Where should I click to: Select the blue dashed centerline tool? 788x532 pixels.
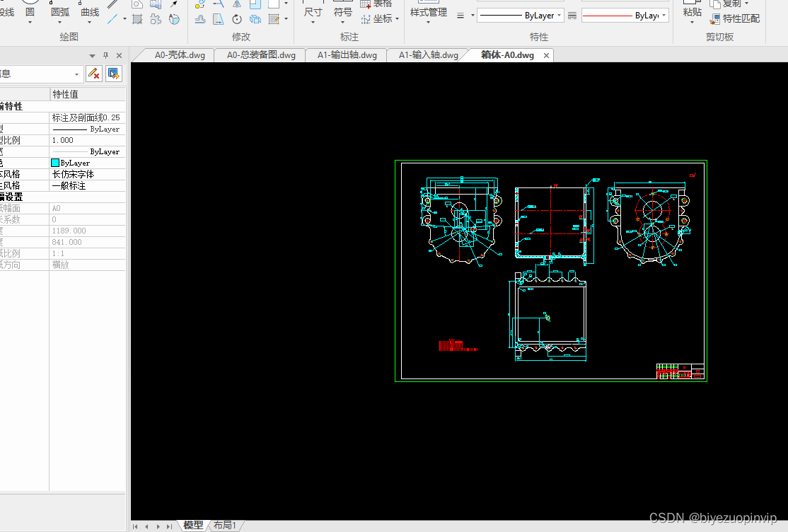pyautogui.click(x=112, y=19)
